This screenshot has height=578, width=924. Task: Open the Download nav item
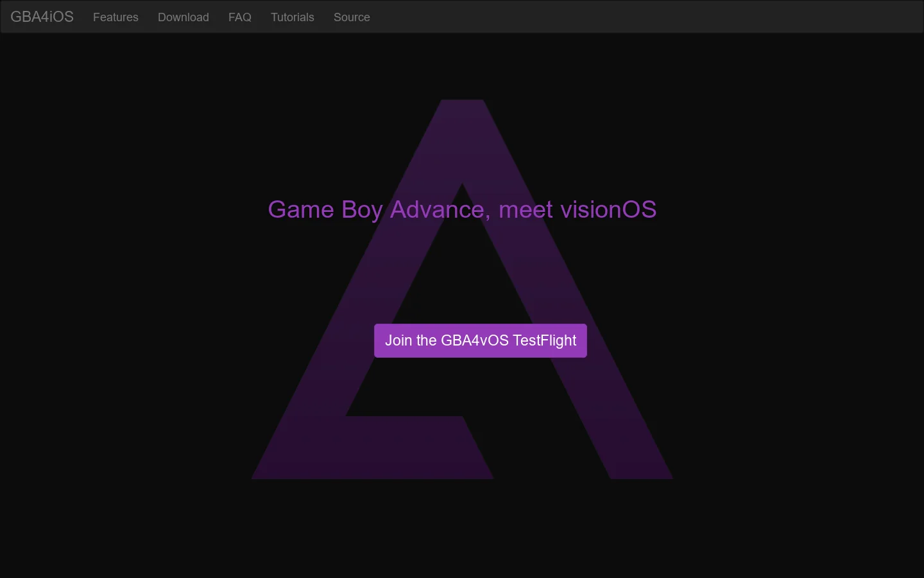[x=184, y=17]
